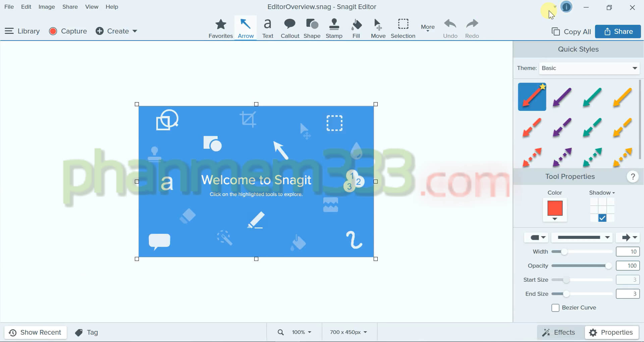Open the Create dropdown menu
Screen dimensions: 644x342
tap(116, 31)
